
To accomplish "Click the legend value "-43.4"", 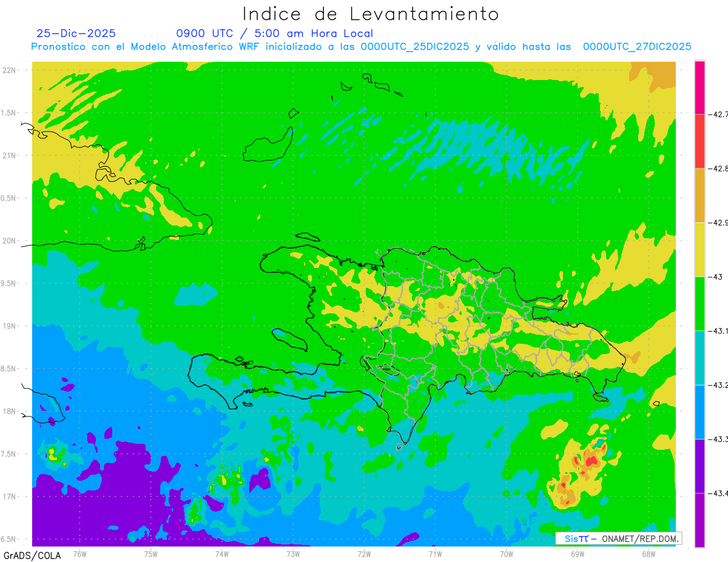I will pos(718,492).
